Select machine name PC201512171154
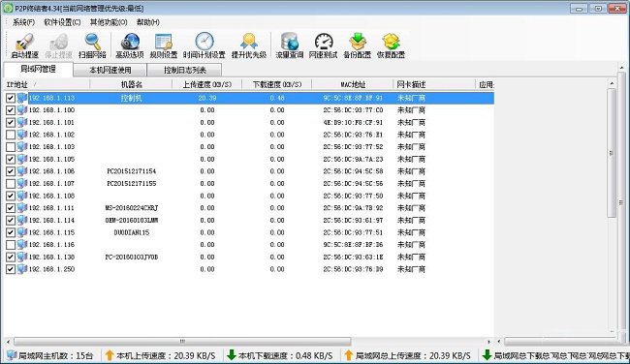Viewport: 630px width, 364px height. (132, 171)
